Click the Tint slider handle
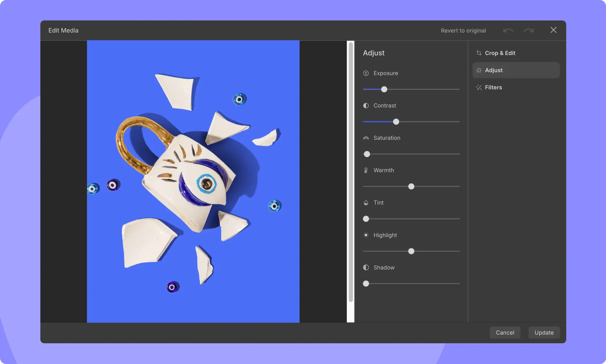Screen dimensions: 606x364 point(366,219)
